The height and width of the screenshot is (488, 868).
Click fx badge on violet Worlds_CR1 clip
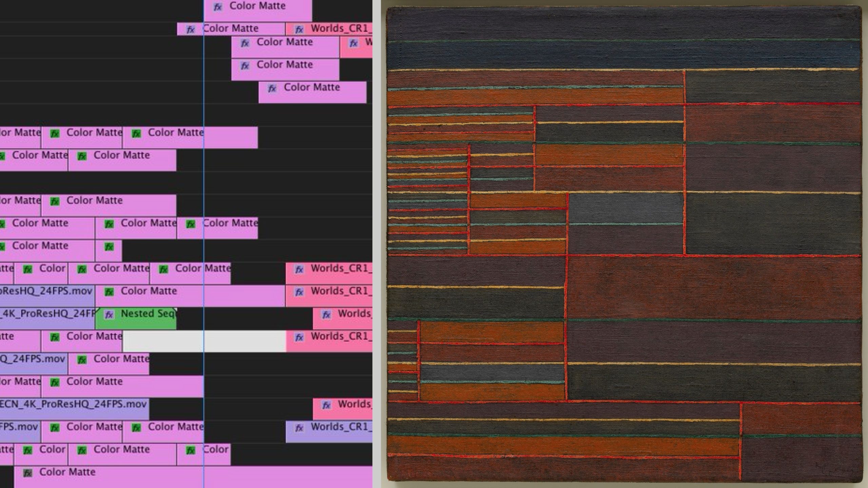[x=299, y=428]
